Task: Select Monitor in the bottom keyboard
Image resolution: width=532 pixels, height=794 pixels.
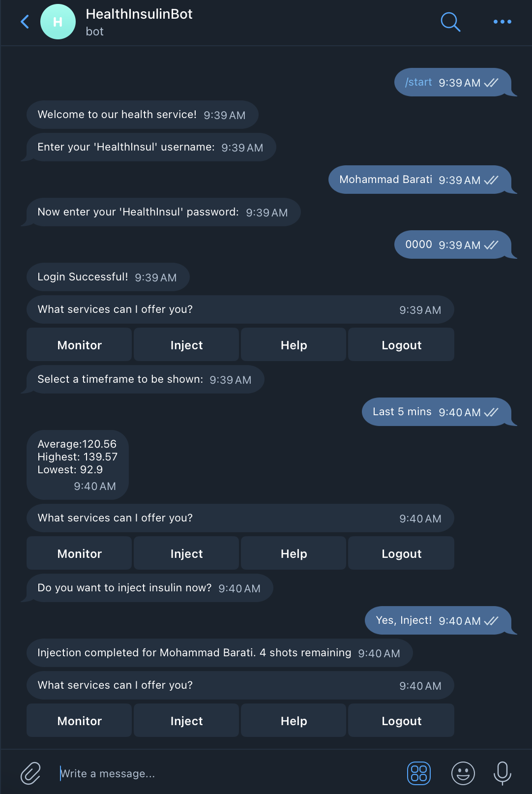Action: point(79,720)
